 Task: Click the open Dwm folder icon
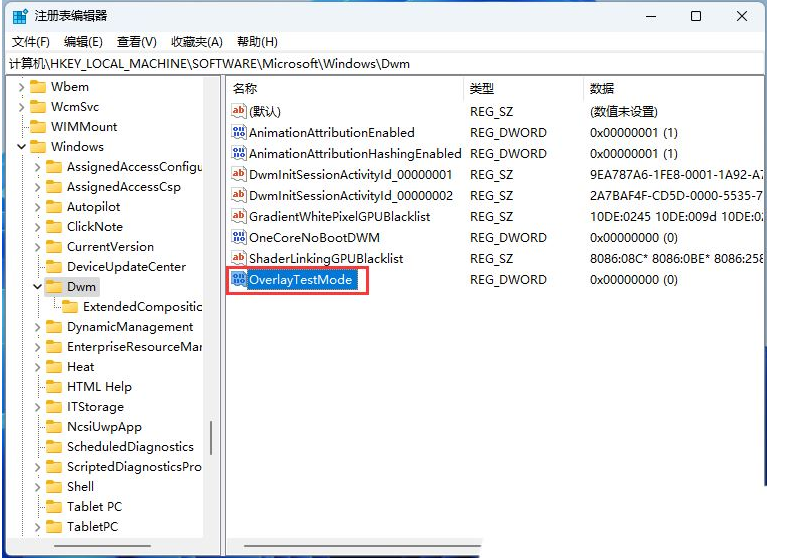[54, 286]
